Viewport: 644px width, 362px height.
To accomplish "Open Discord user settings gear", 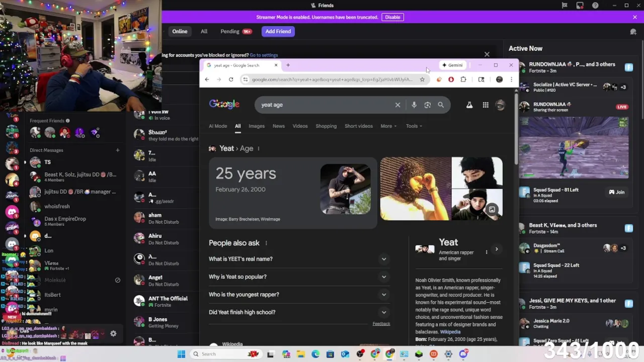I will (113, 333).
